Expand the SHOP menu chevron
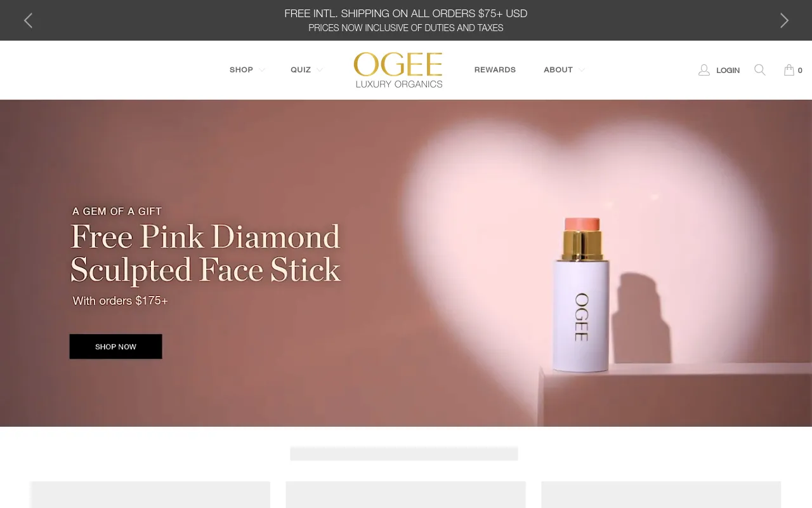The width and height of the screenshot is (812, 508). [262, 70]
